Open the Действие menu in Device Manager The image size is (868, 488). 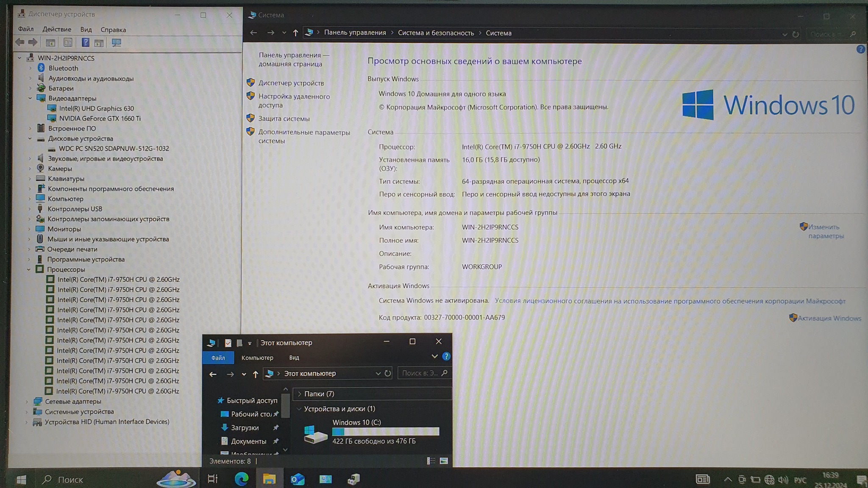pos(57,29)
